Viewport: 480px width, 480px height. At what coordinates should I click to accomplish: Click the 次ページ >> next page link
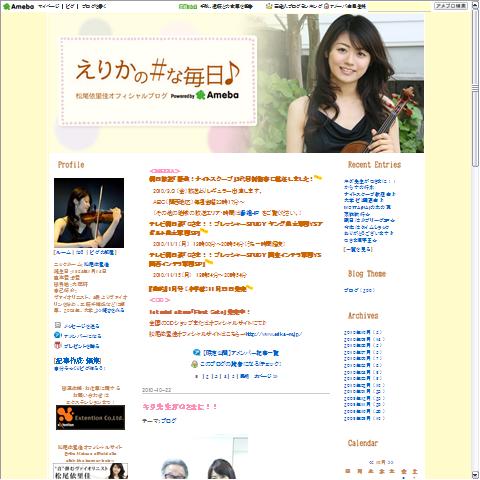[266, 376]
